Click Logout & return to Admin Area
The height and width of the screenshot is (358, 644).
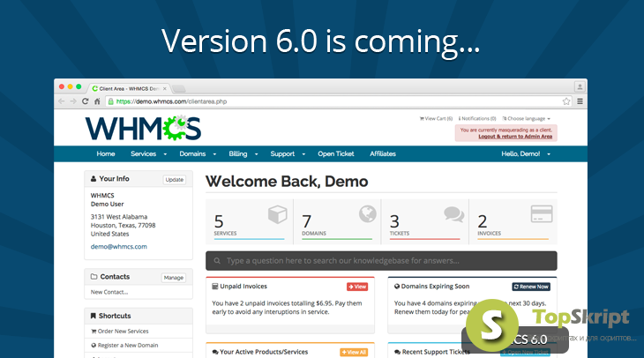click(x=515, y=137)
